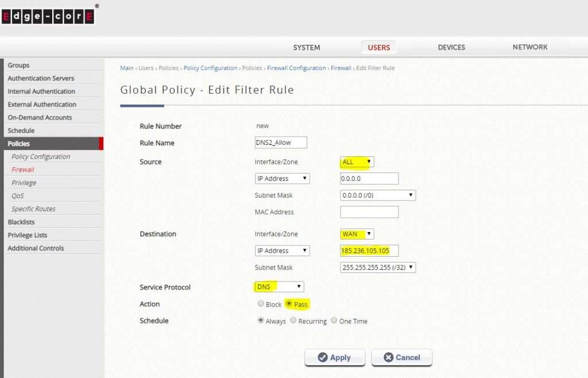Click the Source MAC Address field

click(x=369, y=212)
